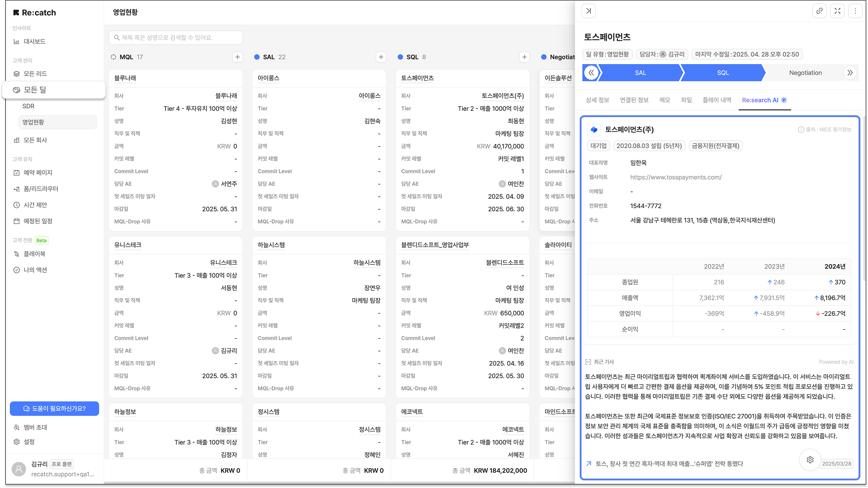Image resolution: width=868 pixels, height=488 pixels.
Task: Set deal stage to SAL
Action: 640,73
